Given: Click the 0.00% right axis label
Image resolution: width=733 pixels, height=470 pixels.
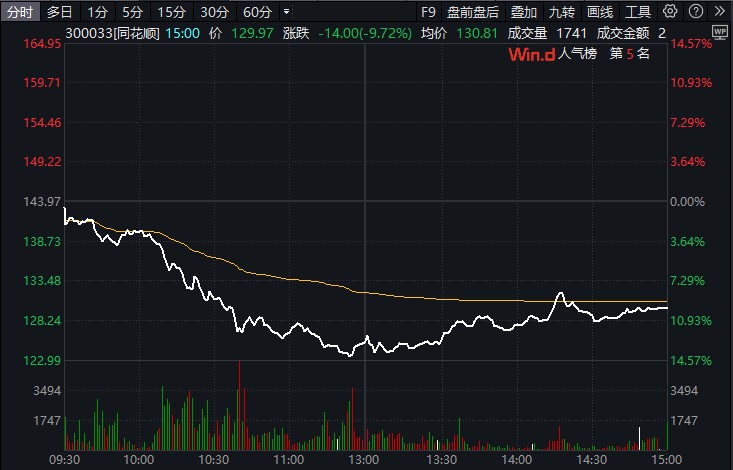Looking at the screenshot, I should pos(687,202).
